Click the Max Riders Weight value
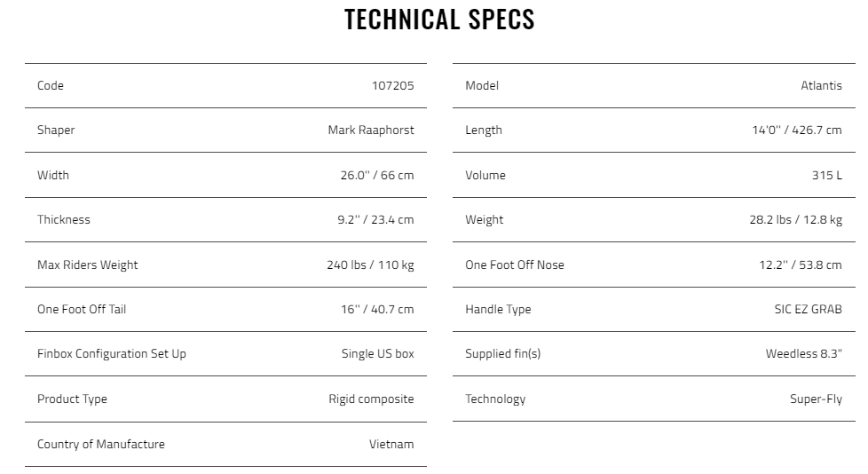 (370, 265)
